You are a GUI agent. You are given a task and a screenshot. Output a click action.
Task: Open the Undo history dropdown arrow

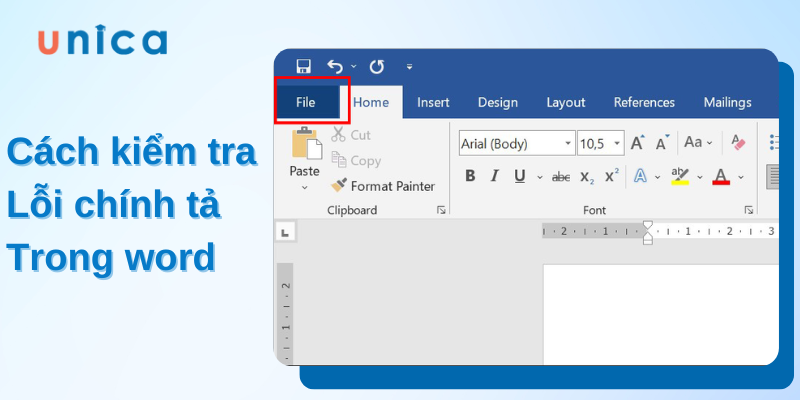tap(354, 67)
